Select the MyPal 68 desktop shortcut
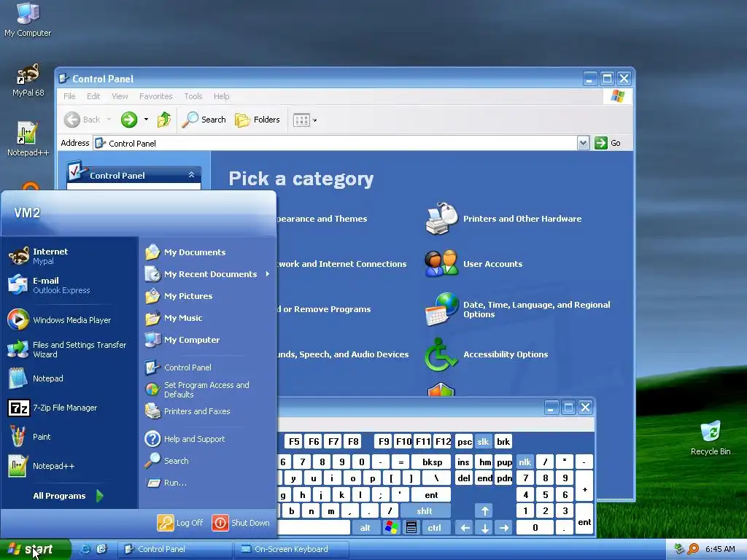 click(28, 79)
